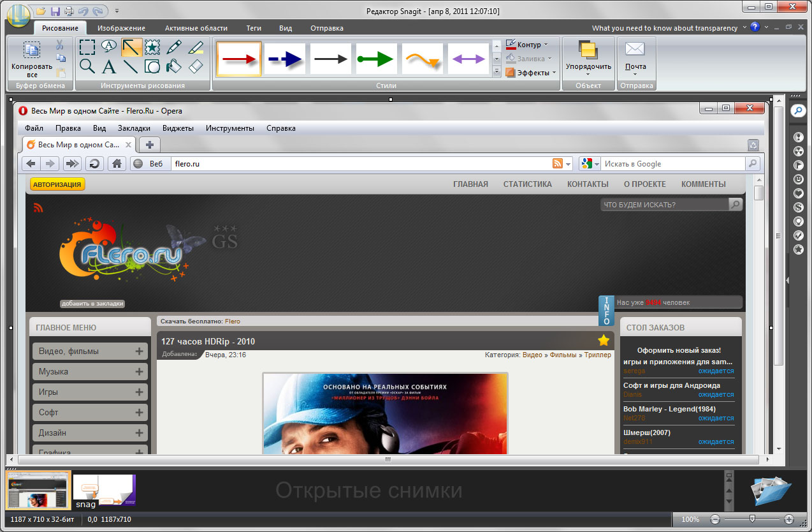
Task: Open the Почта mail dropdown
Action: tap(635, 57)
